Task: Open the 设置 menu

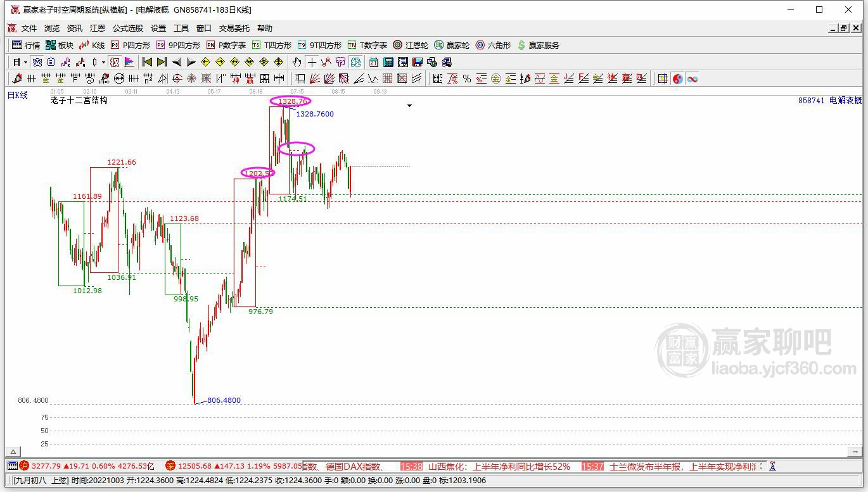Action: (x=158, y=28)
